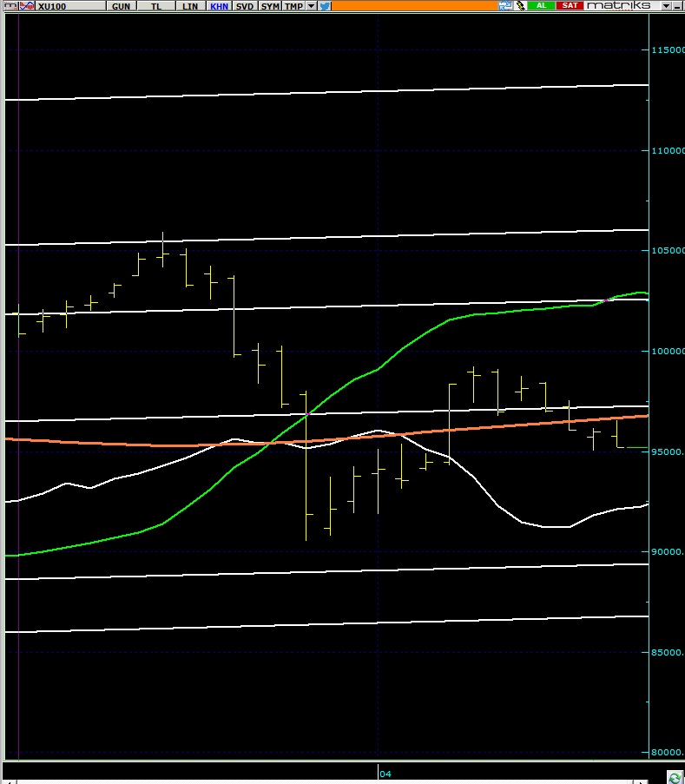Select the GUN period button
The image size is (685, 784).
(x=121, y=6)
